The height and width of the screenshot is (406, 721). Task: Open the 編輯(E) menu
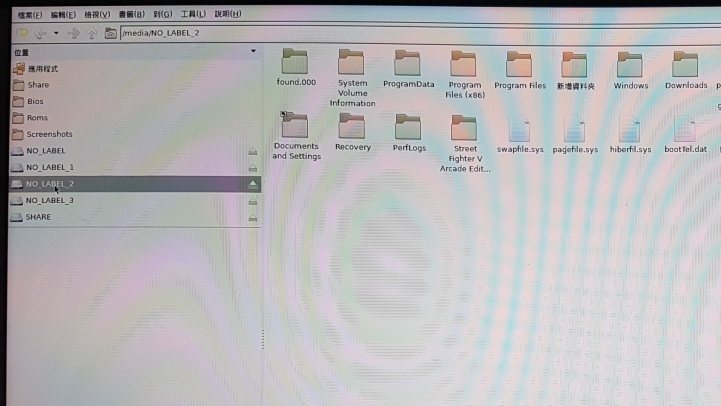(x=63, y=15)
